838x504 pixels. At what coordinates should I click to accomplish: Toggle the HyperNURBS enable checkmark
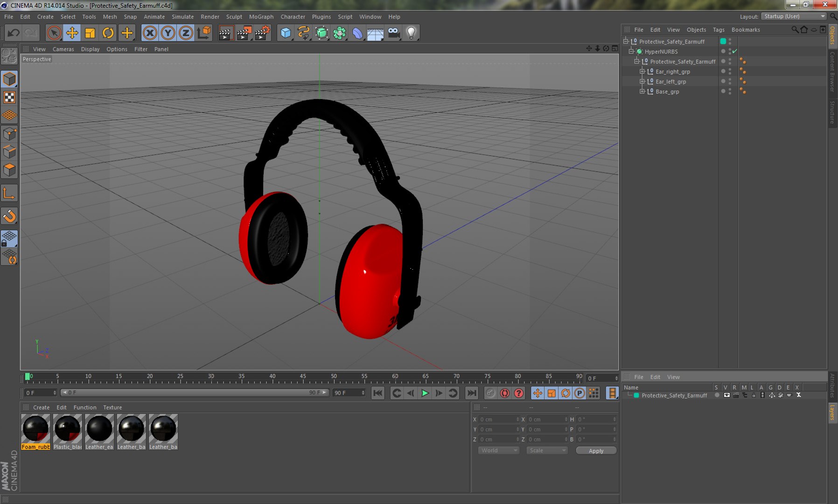(x=735, y=51)
